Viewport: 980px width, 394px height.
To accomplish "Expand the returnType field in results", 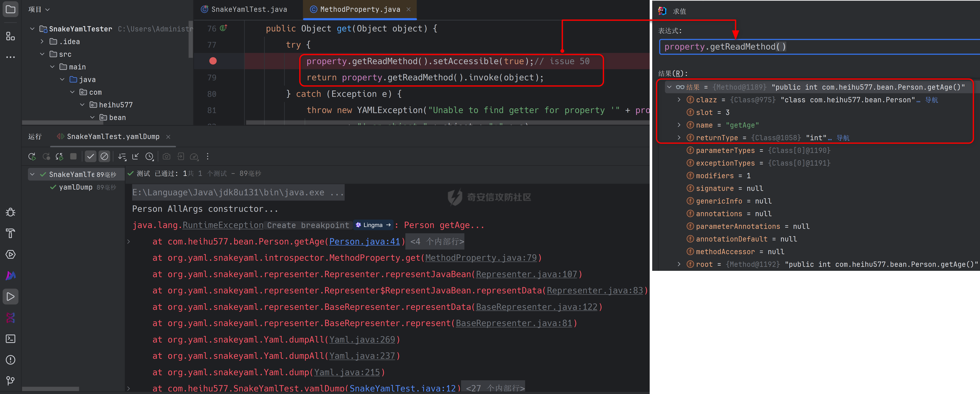I will (679, 138).
